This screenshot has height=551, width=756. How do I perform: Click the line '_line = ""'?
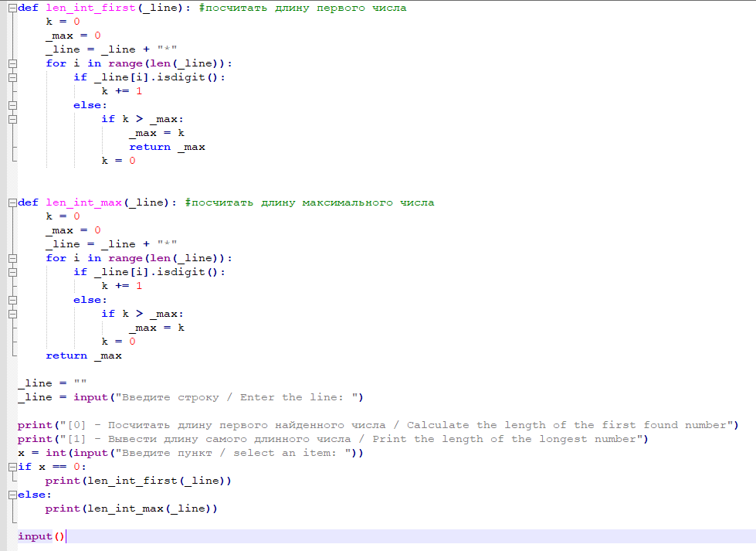52,383
